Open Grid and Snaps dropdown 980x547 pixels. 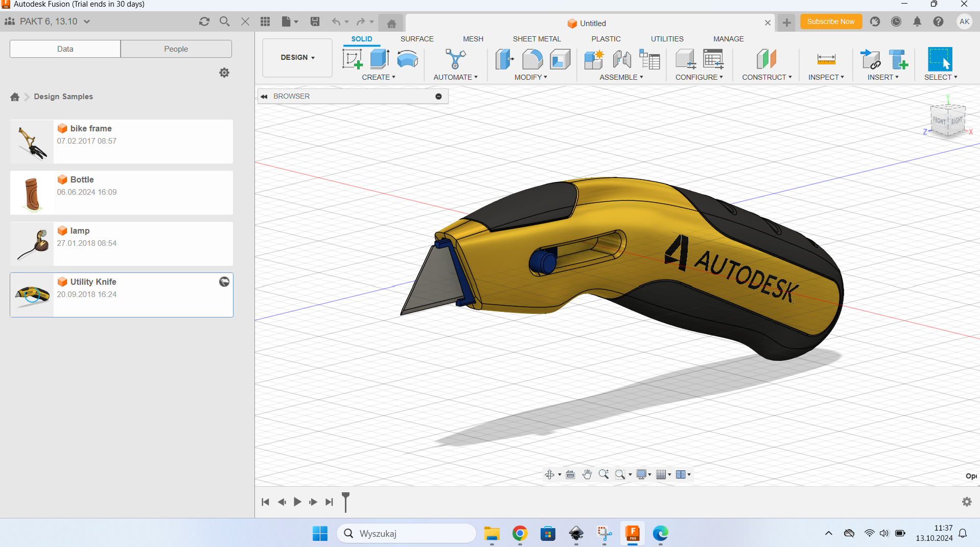pos(663,474)
